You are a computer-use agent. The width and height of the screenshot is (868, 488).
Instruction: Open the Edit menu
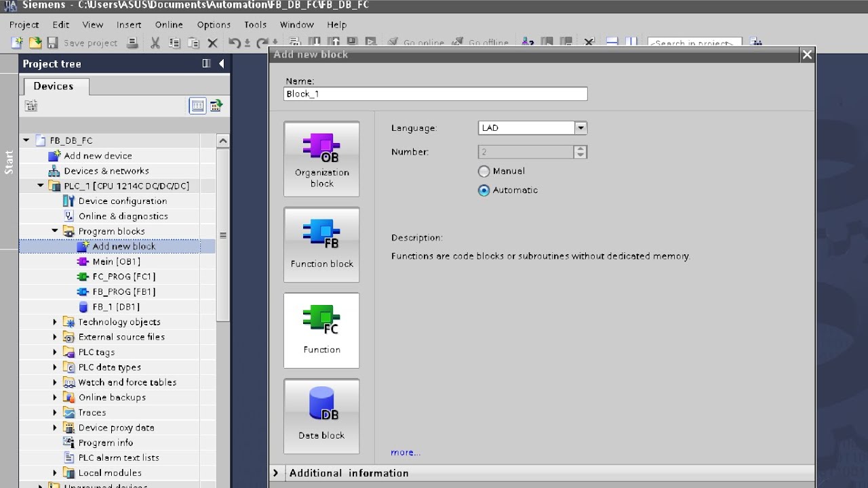[61, 24]
